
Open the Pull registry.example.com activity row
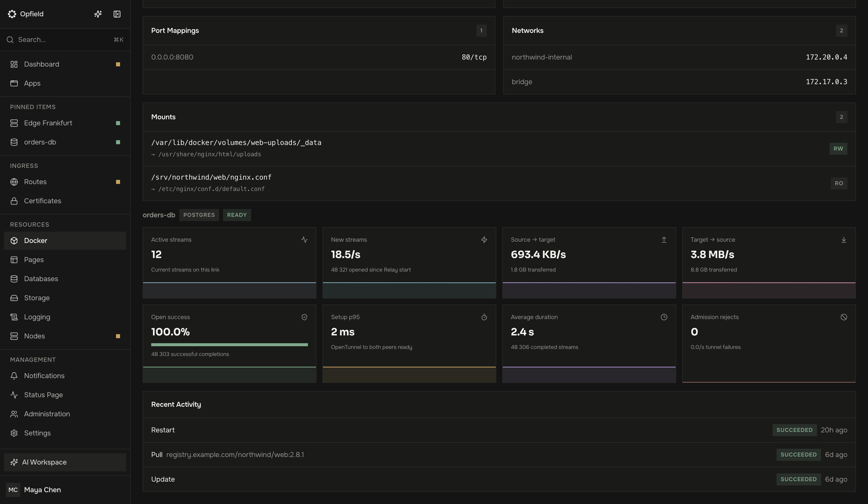click(499, 455)
